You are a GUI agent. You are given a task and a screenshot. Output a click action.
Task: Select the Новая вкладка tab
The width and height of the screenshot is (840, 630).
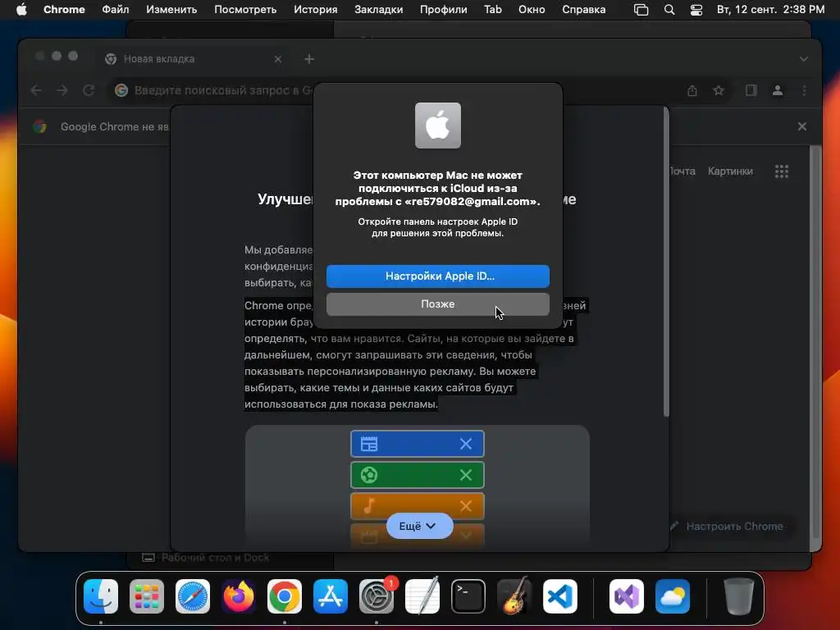pos(194,59)
